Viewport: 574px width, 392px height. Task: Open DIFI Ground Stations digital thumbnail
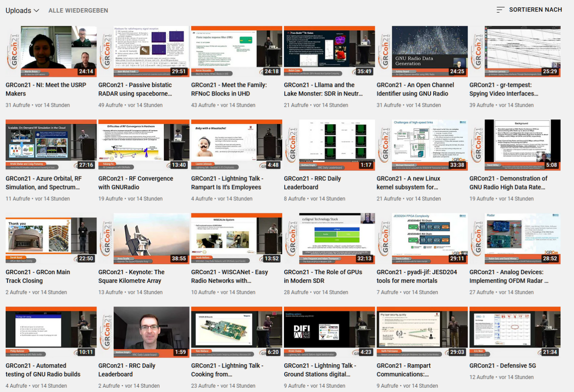pyautogui.click(x=329, y=332)
